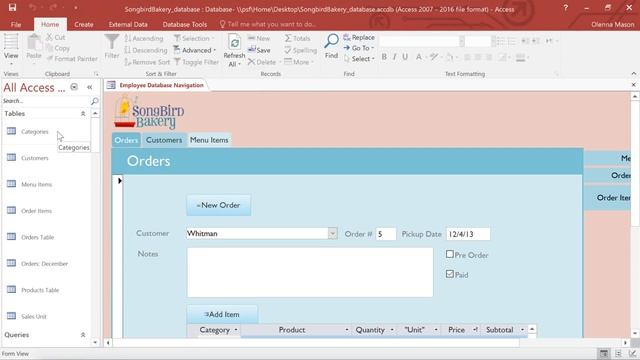Switch to the Create tab
Viewport: 640px width, 360px height.
coord(84,24)
